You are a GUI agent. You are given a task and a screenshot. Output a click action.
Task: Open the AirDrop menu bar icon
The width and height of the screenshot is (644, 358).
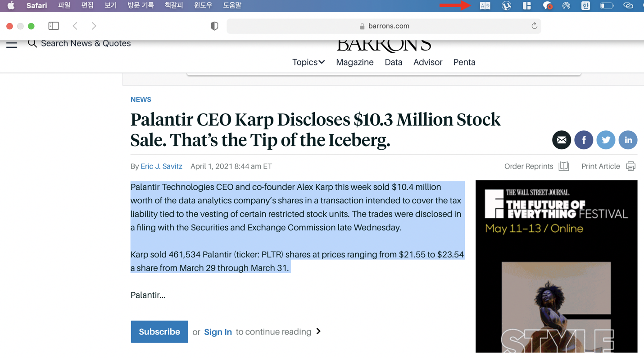(566, 6)
